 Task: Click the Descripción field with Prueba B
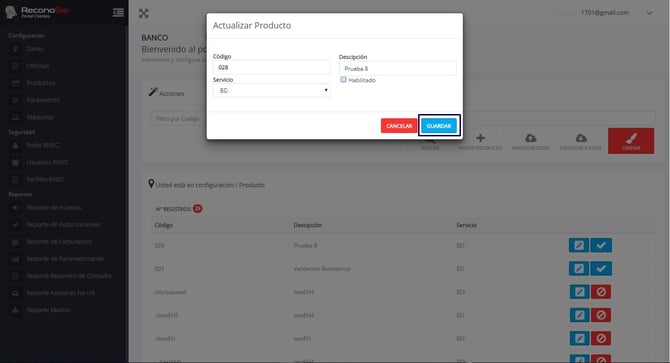[397, 68]
